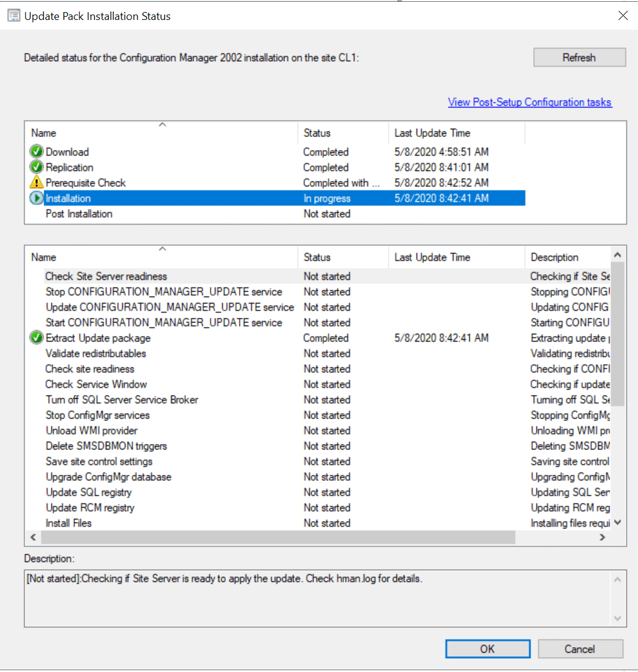Click the green check icon beside Replication
This screenshot has width=638, height=672.
click(36, 167)
